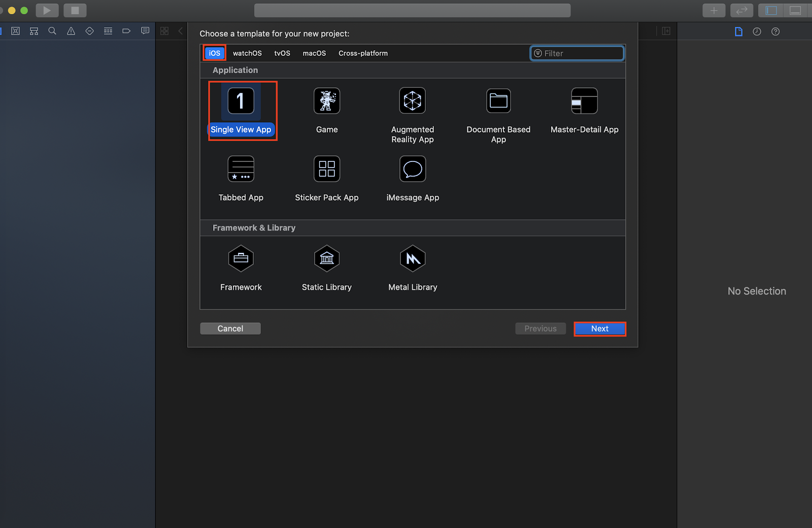Toggle code review arrows button

[x=741, y=10]
